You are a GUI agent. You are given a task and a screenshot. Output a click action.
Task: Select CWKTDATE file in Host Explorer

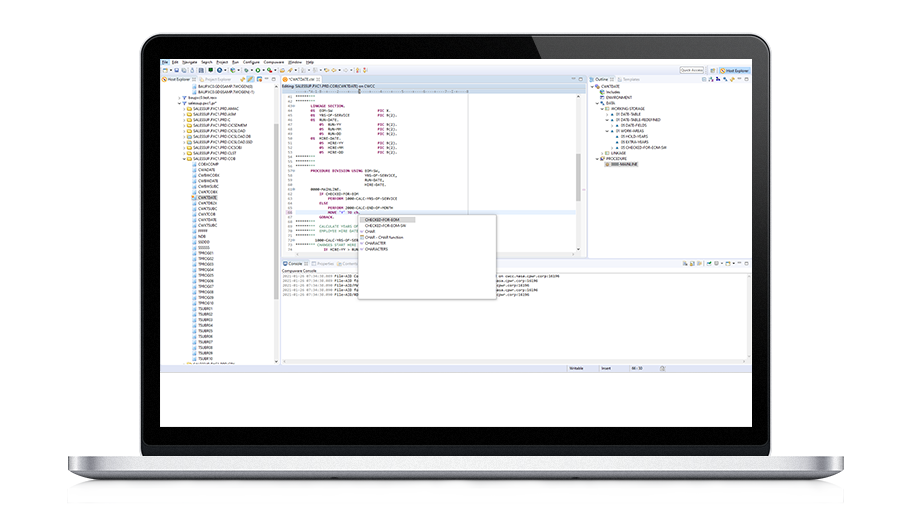[207, 198]
